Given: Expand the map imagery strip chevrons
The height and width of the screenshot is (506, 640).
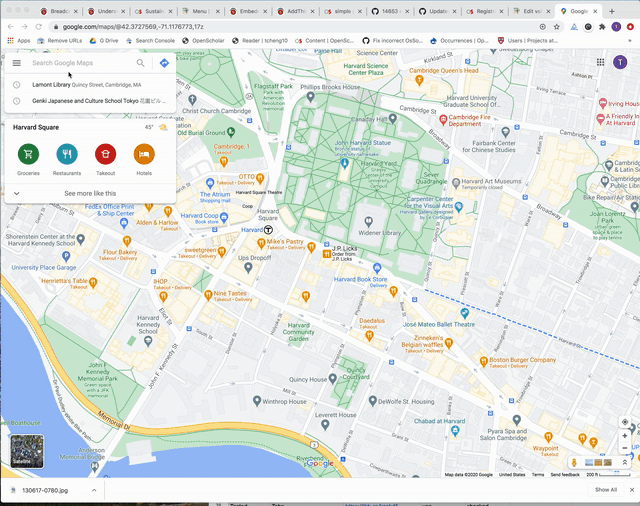Looking at the screenshot, I should point(625,462).
